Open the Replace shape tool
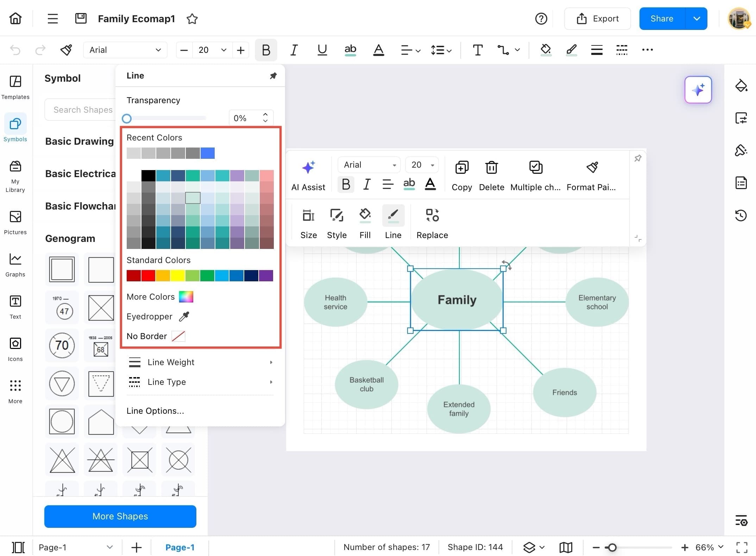The width and height of the screenshot is (756, 556). (432, 215)
